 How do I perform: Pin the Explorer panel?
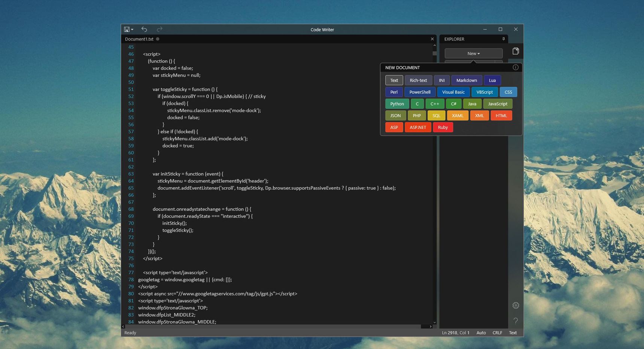[504, 39]
